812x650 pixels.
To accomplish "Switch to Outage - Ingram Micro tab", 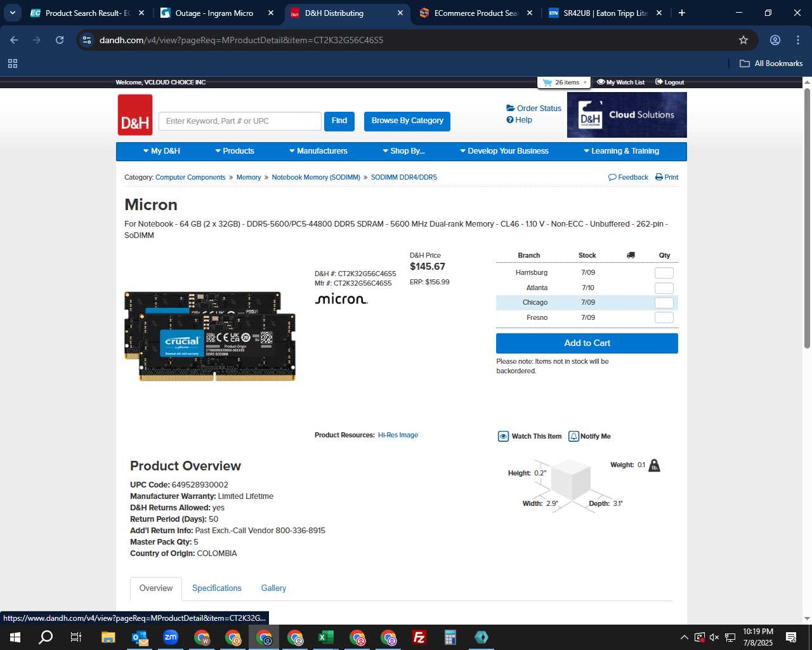I will point(218,13).
